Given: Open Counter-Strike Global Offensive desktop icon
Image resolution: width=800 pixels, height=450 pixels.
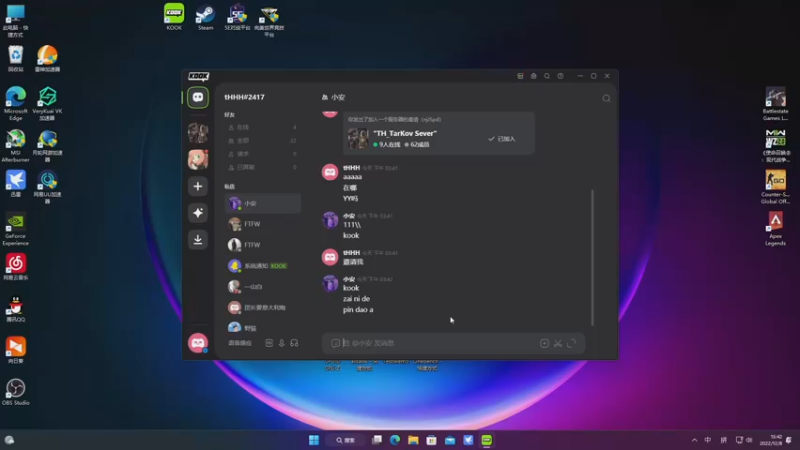Looking at the screenshot, I should pos(776,187).
